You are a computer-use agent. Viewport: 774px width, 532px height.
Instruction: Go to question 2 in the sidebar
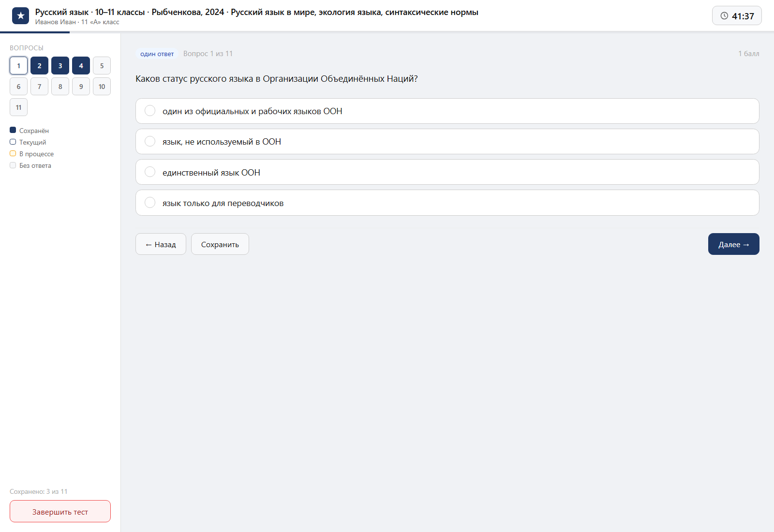(39, 66)
